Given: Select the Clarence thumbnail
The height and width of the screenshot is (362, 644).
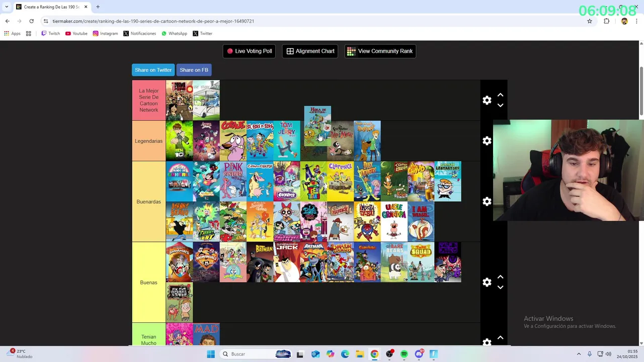Looking at the screenshot, I should pos(341,181).
